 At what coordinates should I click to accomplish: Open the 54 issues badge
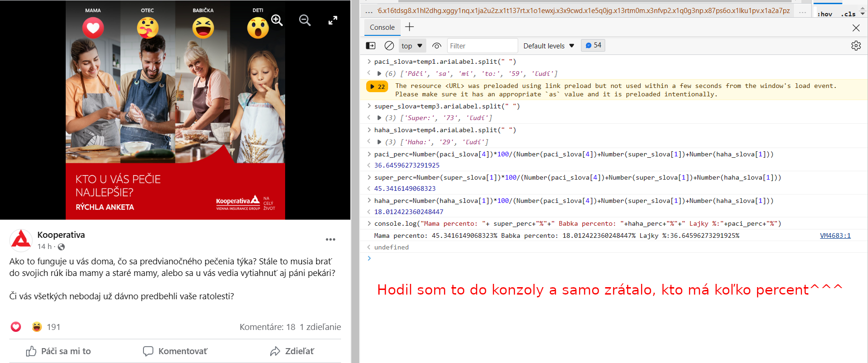coord(593,45)
